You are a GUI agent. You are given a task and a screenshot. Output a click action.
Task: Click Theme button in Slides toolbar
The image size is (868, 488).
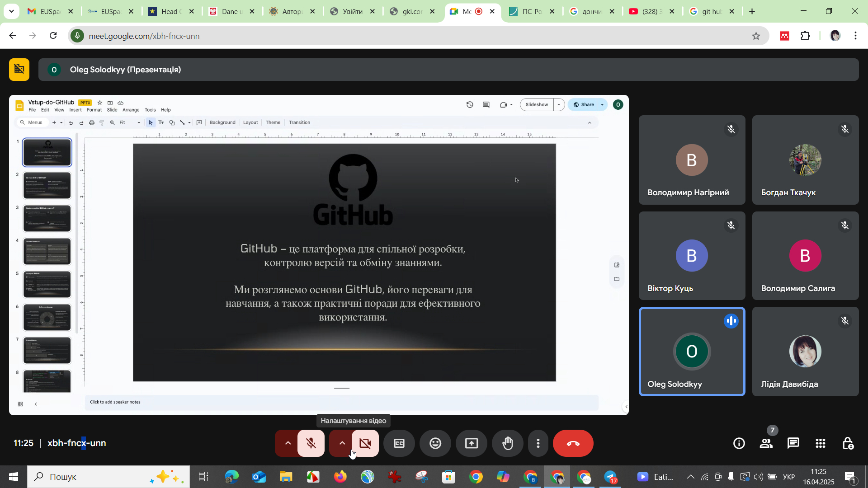pyautogui.click(x=273, y=122)
